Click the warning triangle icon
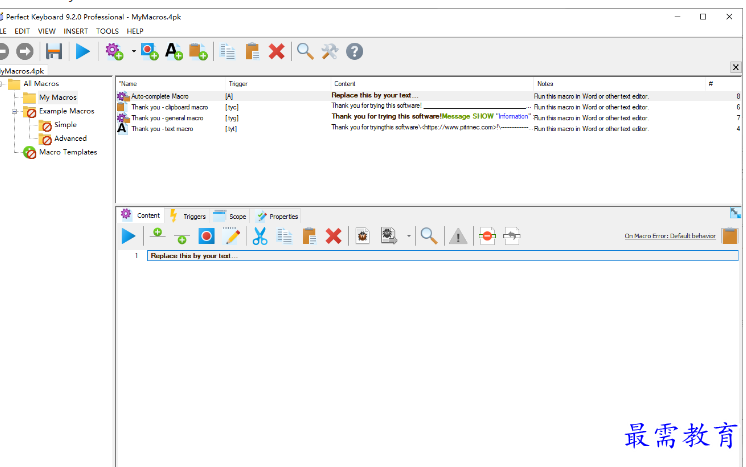 pyautogui.click(x=458, y=236)
